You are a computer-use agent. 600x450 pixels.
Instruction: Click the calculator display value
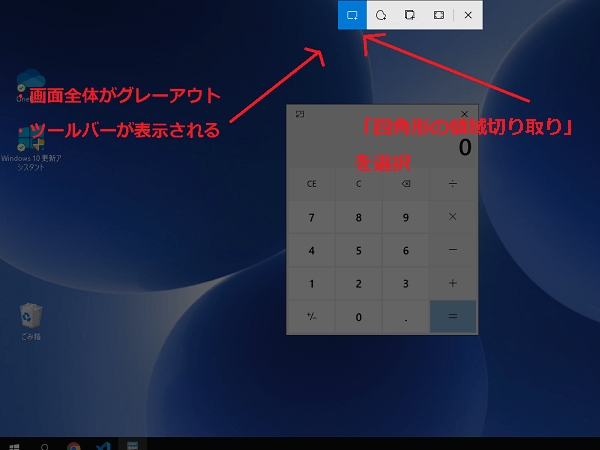(x=465, y=147)
